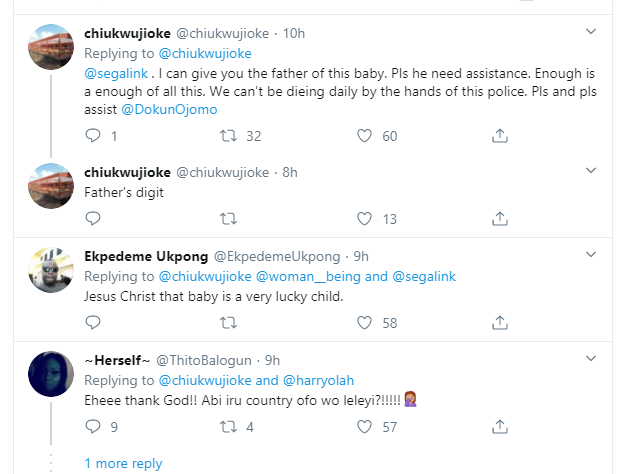Show 1 more reply
The image size is (621, 474).
pos(123,464)
